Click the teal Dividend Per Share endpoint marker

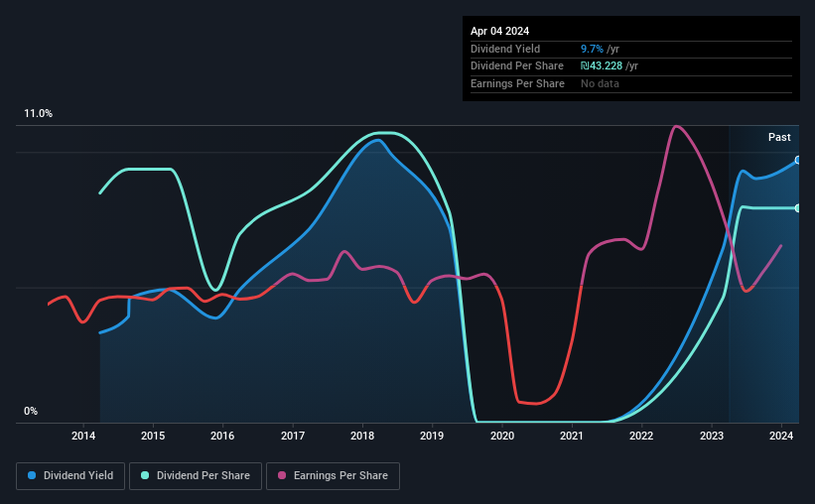click(798, 208)
